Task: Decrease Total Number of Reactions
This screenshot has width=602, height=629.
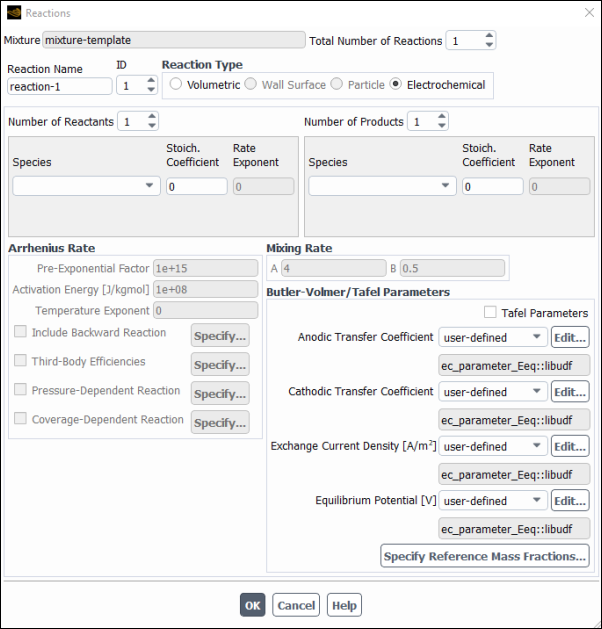Action: point(489,45)
